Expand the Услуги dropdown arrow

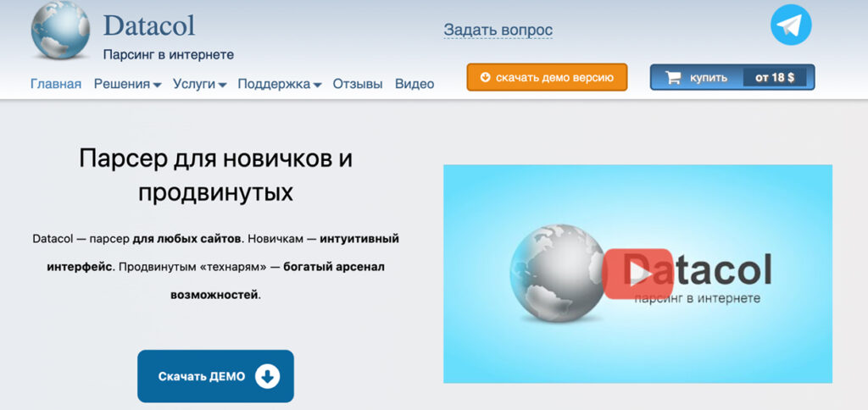222,86
